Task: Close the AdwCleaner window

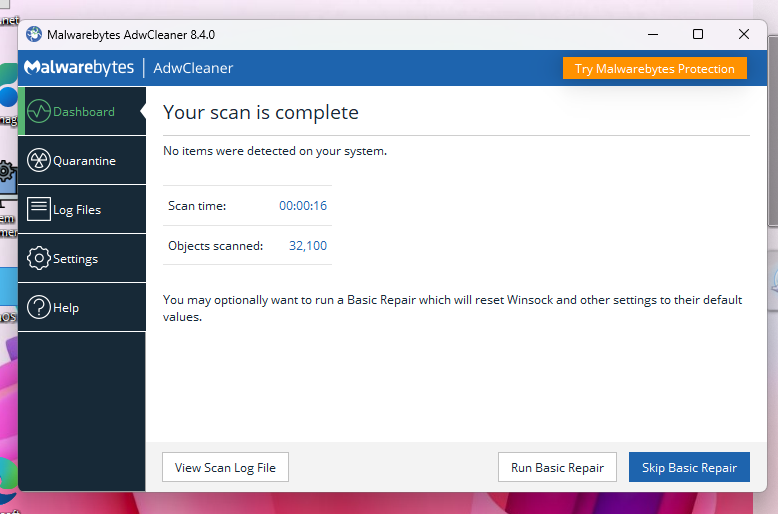Action: [744, 34]
